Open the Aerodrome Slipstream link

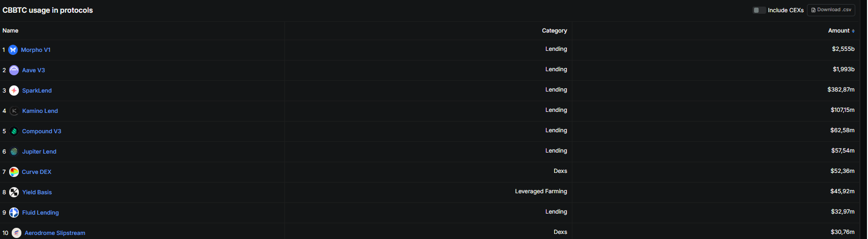click(55, 233)
